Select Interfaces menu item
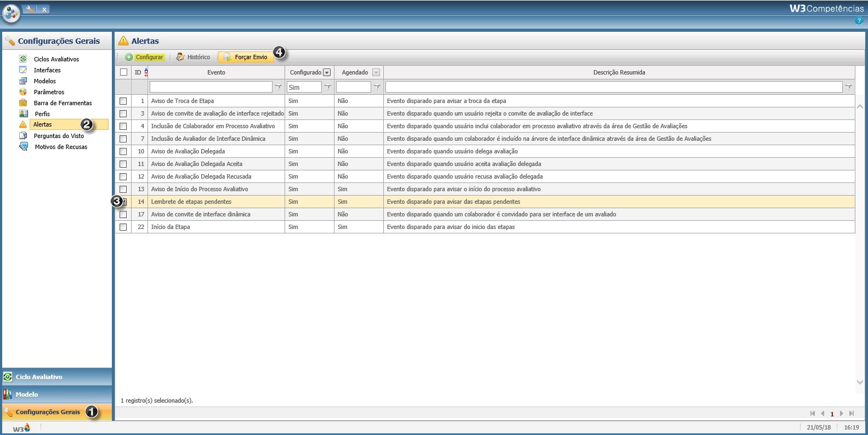This screenshot has height=435, width=868. 47,70
